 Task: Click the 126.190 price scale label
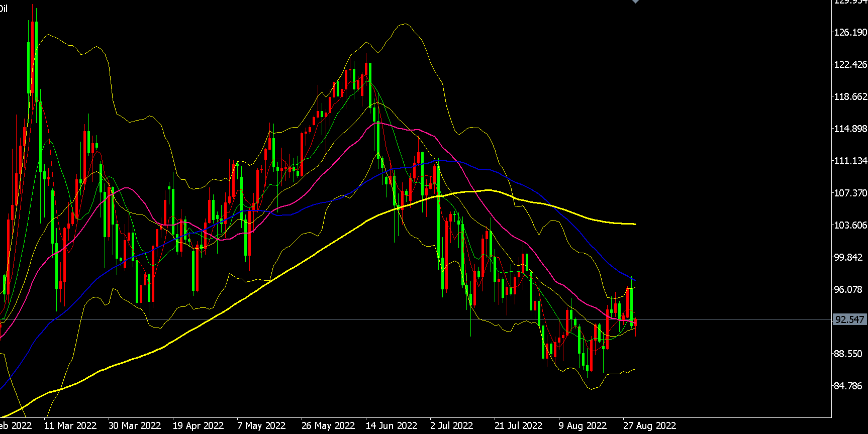(850, 32)
